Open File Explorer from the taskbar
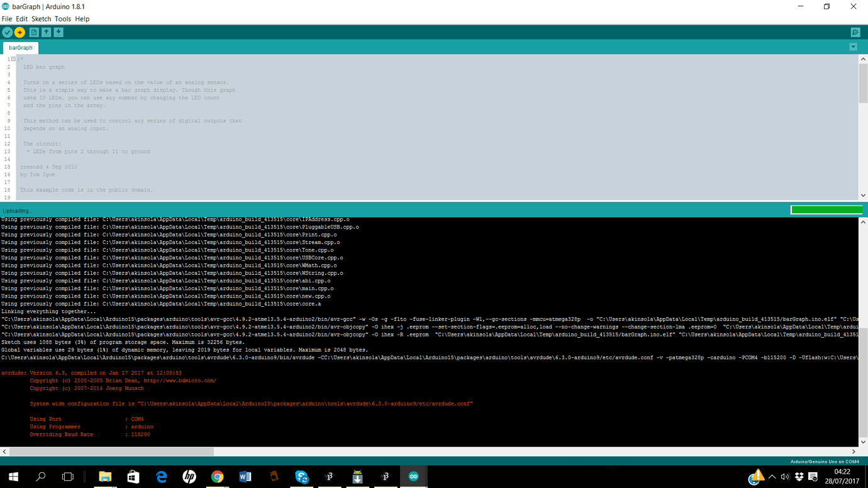This screenshot has height=488, width=868. 104,476
